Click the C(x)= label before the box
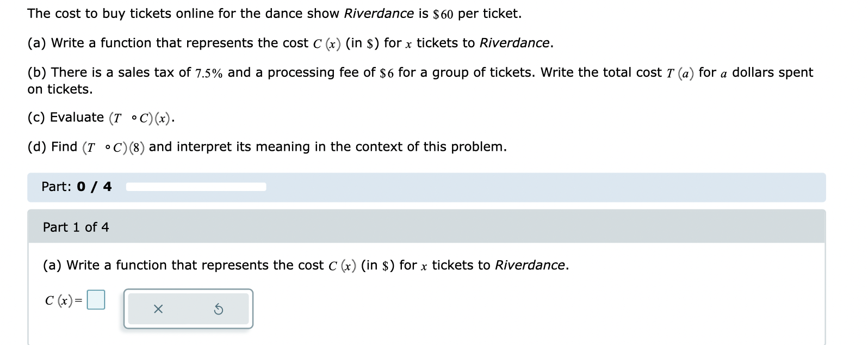The height and width of the screenshot is (345, 868). [x=61, y=299]
